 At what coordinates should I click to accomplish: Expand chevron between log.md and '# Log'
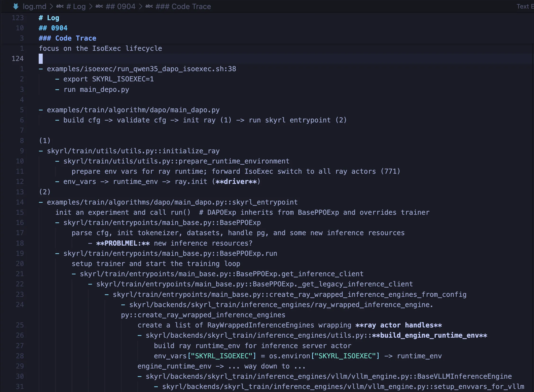click(x=51, y=6)
